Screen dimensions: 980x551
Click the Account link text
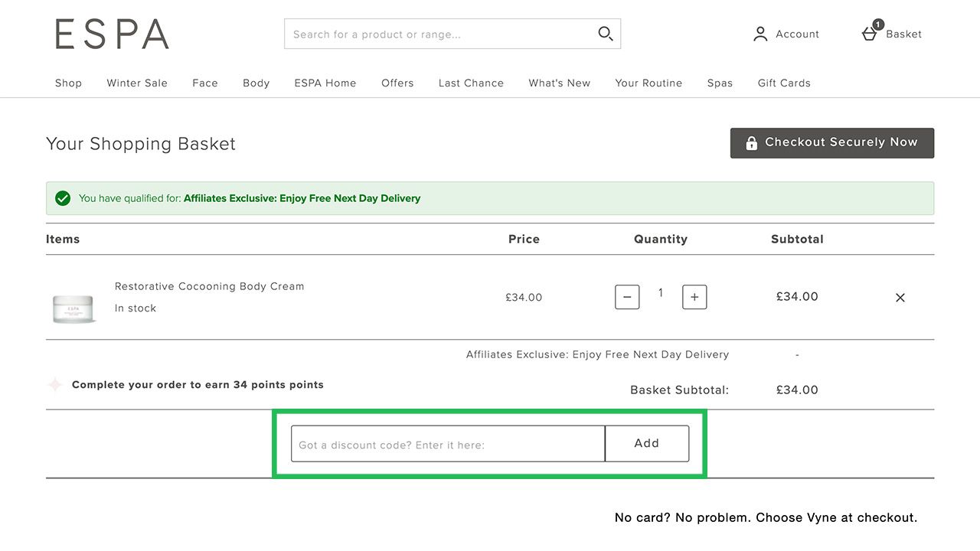click(x=797, y=34)
